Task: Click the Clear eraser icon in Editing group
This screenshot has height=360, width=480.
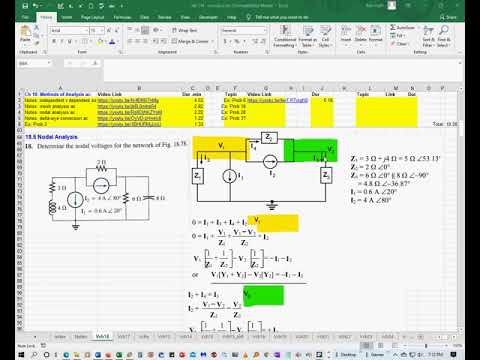Action: click(393, 44)
